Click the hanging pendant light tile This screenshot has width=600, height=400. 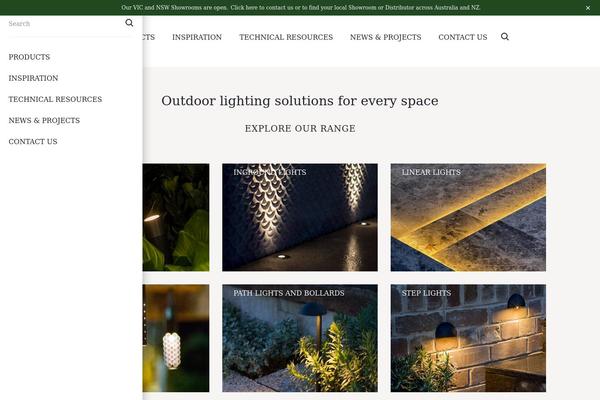[x=176, y=338]
